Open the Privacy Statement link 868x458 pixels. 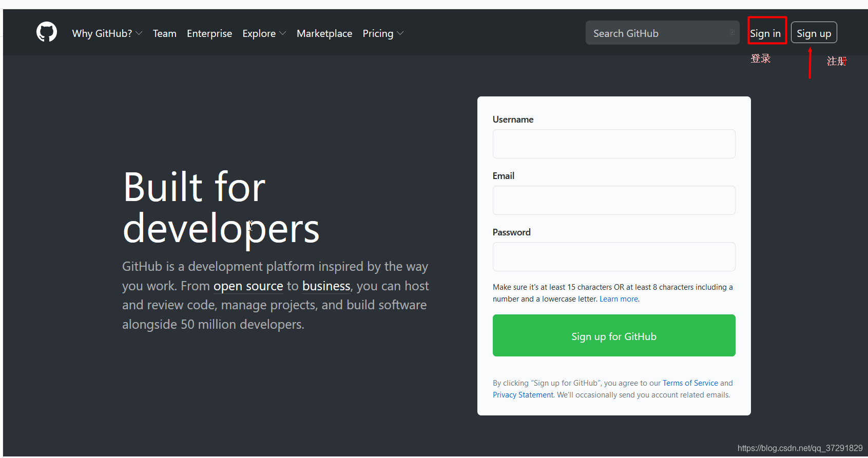(523, 395)
